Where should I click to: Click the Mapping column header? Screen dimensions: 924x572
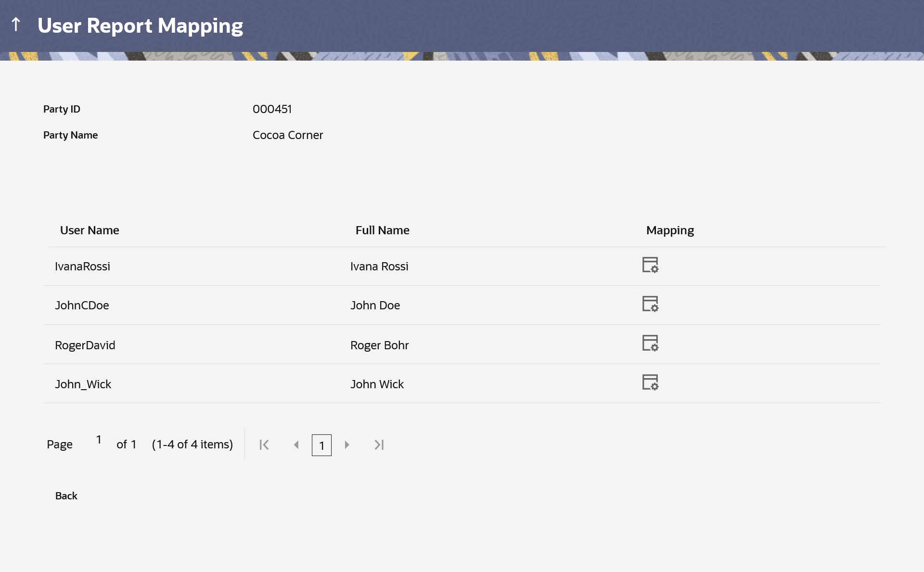point(669,230)
